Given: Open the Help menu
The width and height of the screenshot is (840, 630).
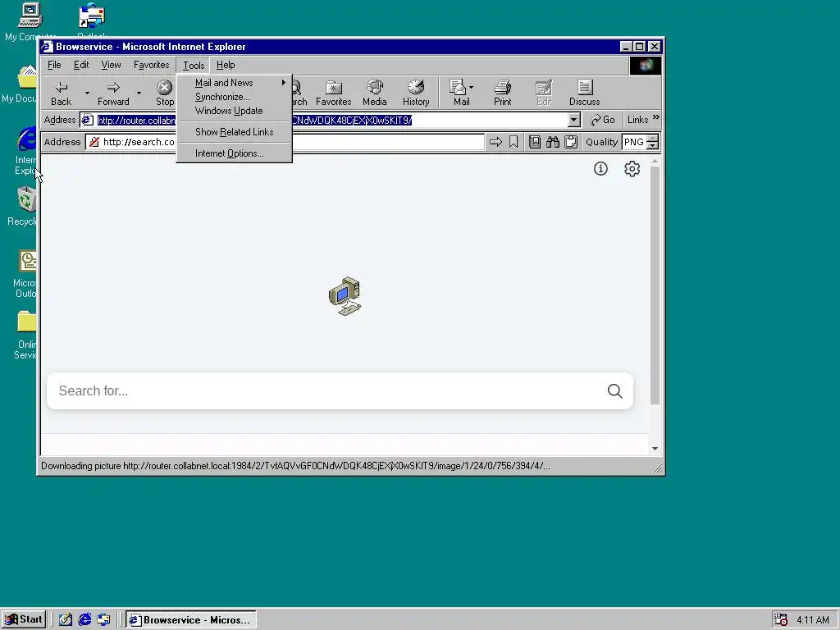Looking at the screenshot, I should [226, 65].
